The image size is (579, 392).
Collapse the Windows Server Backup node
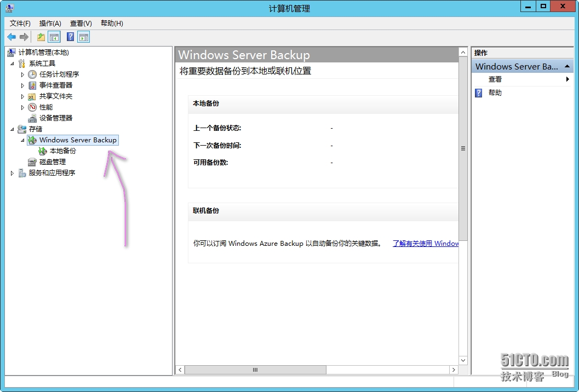tap(22, 140)
